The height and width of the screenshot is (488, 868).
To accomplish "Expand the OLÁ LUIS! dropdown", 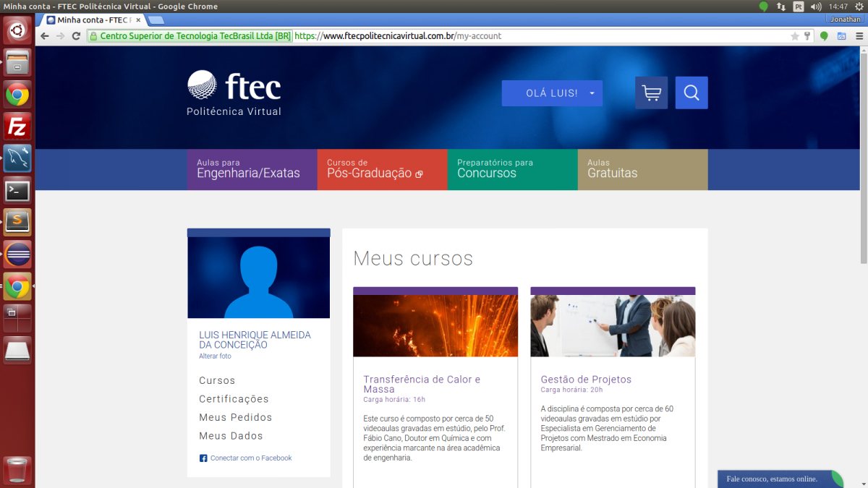I will 552,93.
